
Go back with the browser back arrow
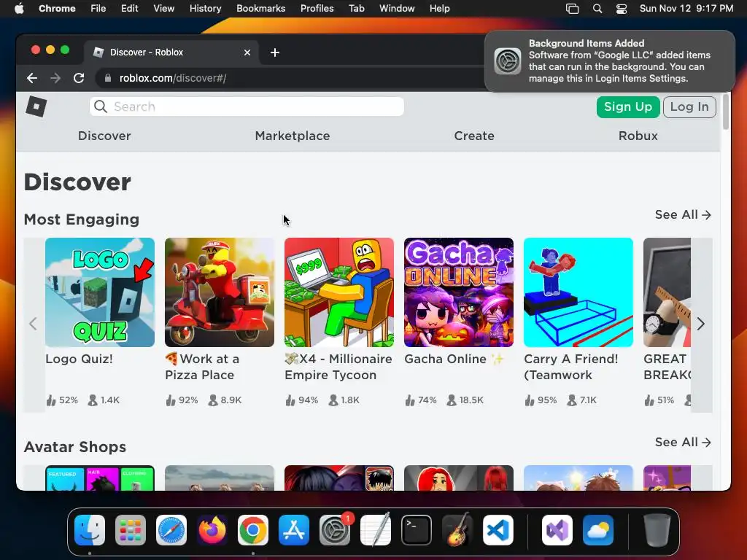(32, 78)
